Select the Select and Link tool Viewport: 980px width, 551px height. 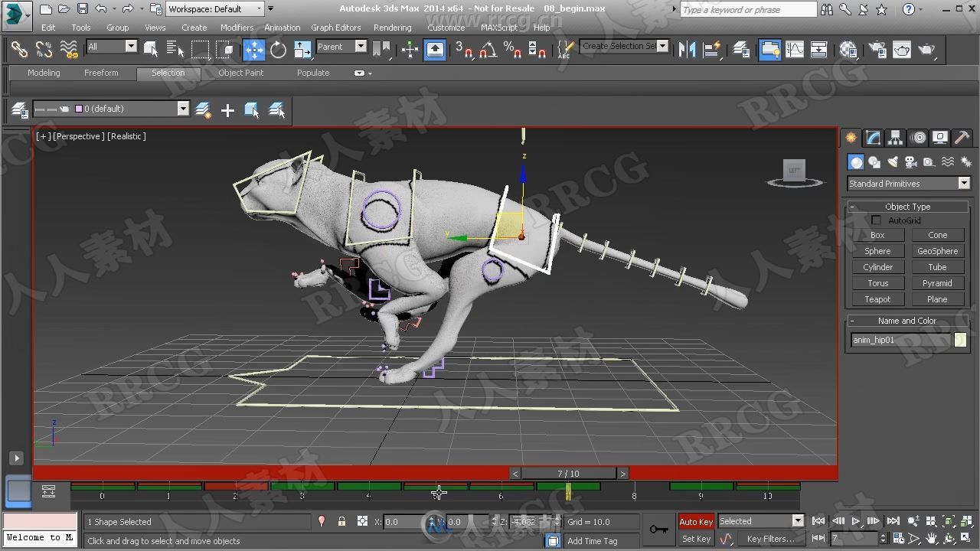point(19,50)
